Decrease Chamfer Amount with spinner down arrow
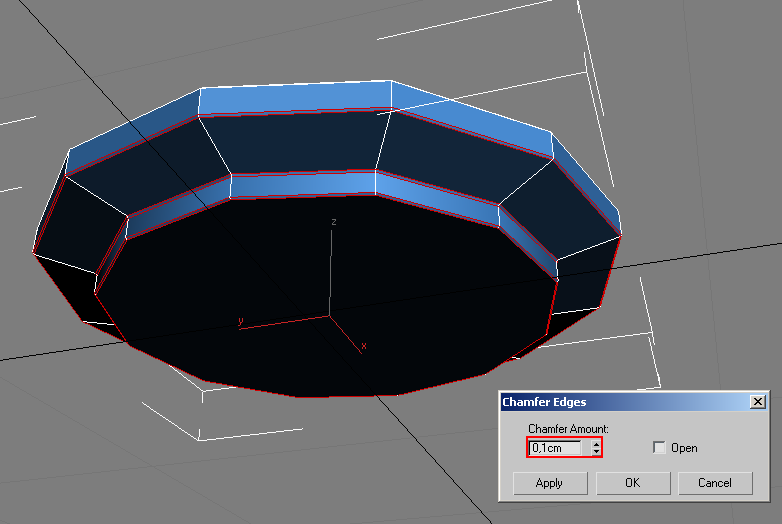Image resolution: width=782 pixels, height=524 pixels. pyautogui.click(x=596, y=451)
